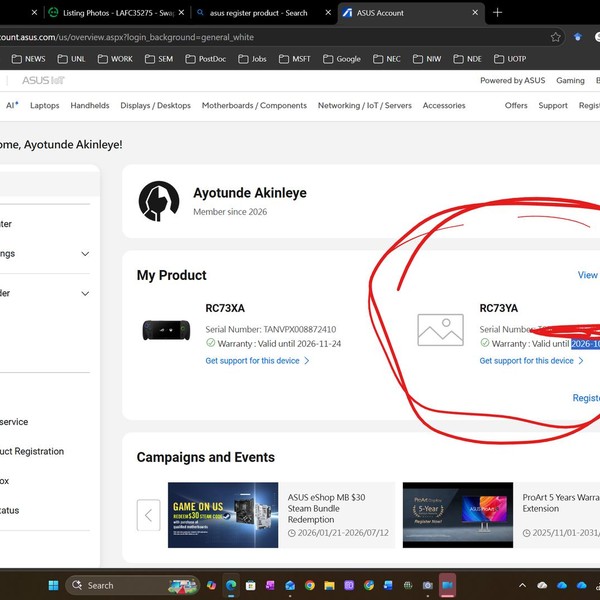Open the ProArt 5-Year warranty banner
The image size is (600, 600).
(458, 515)
